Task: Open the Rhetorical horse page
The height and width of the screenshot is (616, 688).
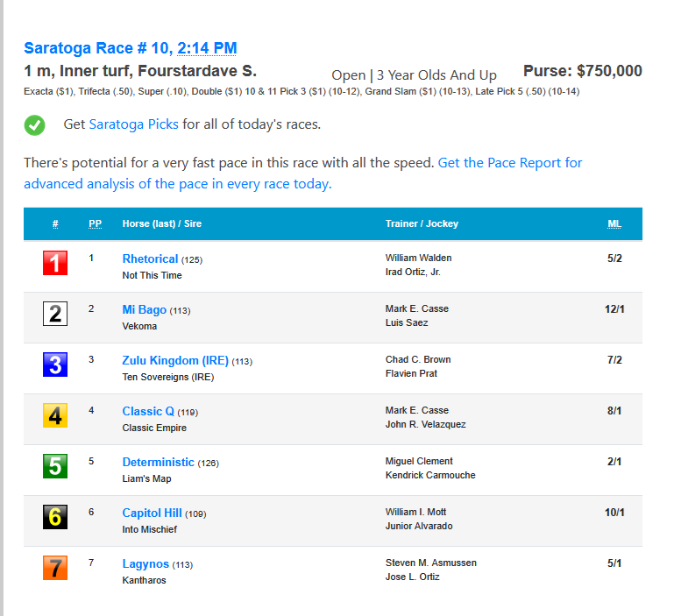Action: click(x=150, y=258)
